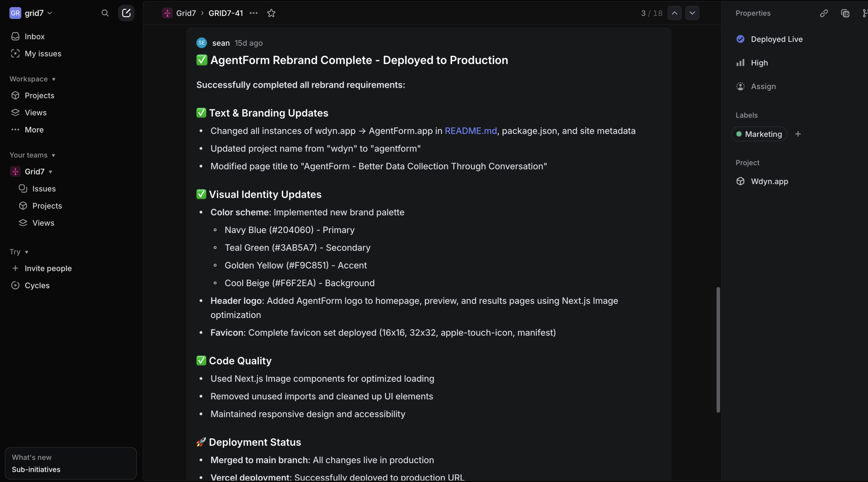This screenshot has width=868, height=482.
Task: Open the README.md link
Action: click(471, 131)
